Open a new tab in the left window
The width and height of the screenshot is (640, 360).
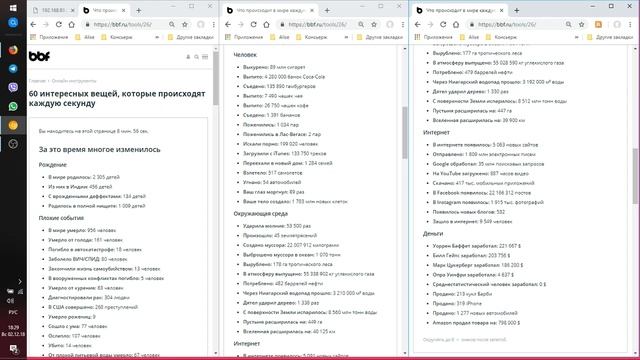[x=138, y=10]
